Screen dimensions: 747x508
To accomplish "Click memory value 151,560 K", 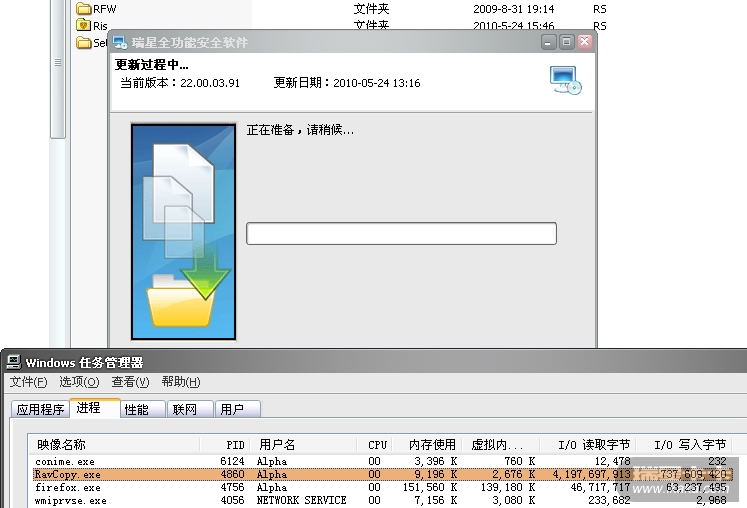I will click(430, 487).
